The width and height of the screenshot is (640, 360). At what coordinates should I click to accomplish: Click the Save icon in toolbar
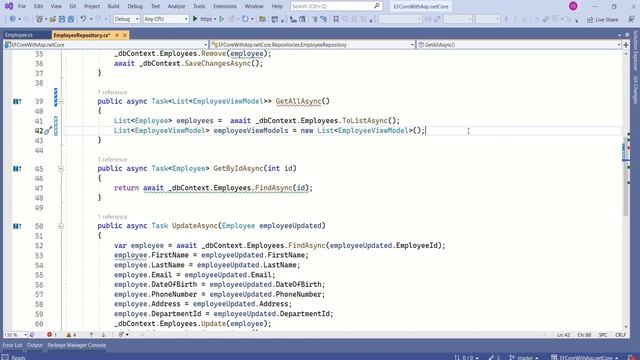point(62,19)
